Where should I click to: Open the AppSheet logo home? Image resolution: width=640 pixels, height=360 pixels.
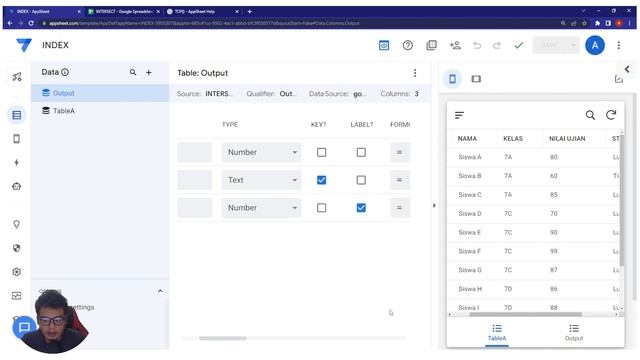coord(24,45)
